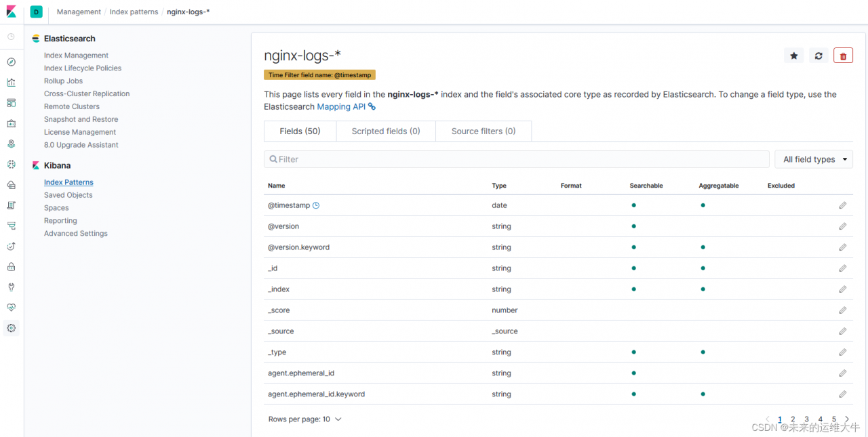Viewport: 868px width, 437px height.
Task: Open Canvas from the side navigation
Action: 11,123
